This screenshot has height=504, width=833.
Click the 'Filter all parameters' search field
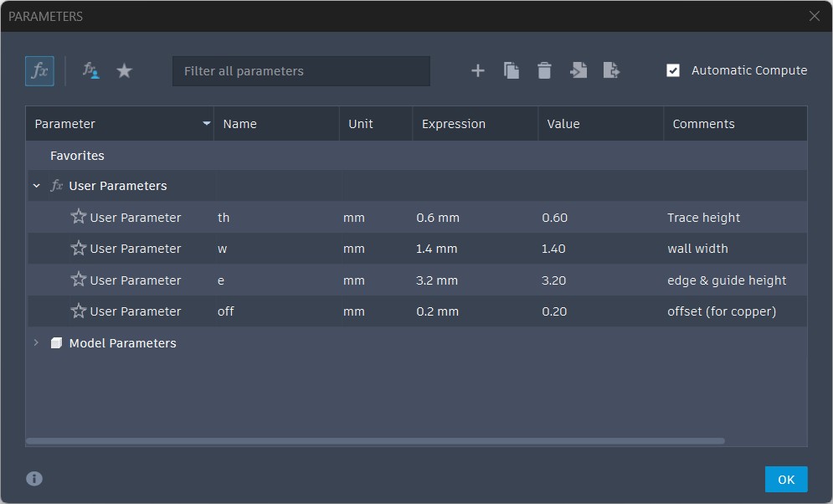pyautogui.click(x=301, y=71)
